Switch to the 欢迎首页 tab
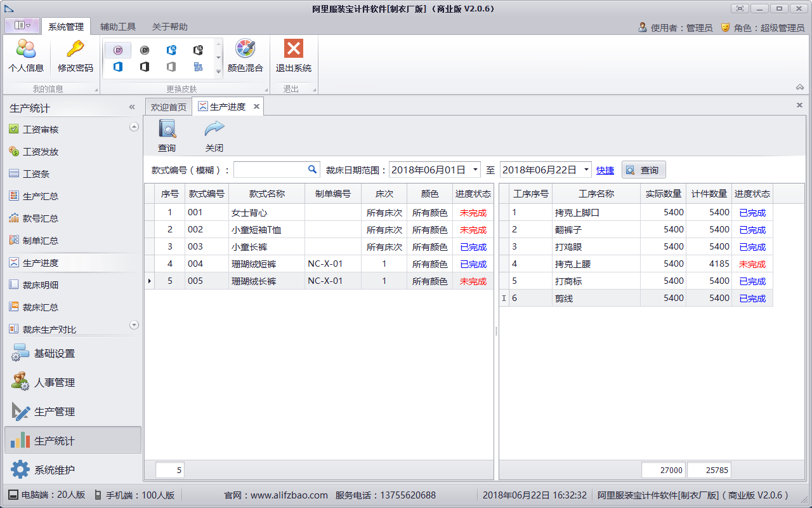Screen dimensions: 812x508 tap(168, 107)
